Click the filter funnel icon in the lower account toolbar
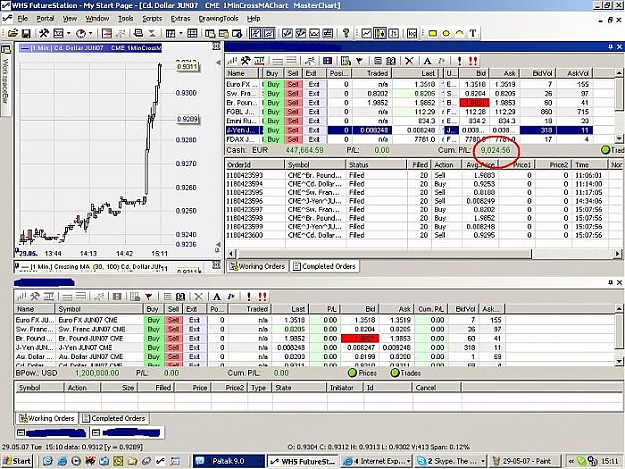The width and height of the screenshot is (625, 469). [149, 296]
